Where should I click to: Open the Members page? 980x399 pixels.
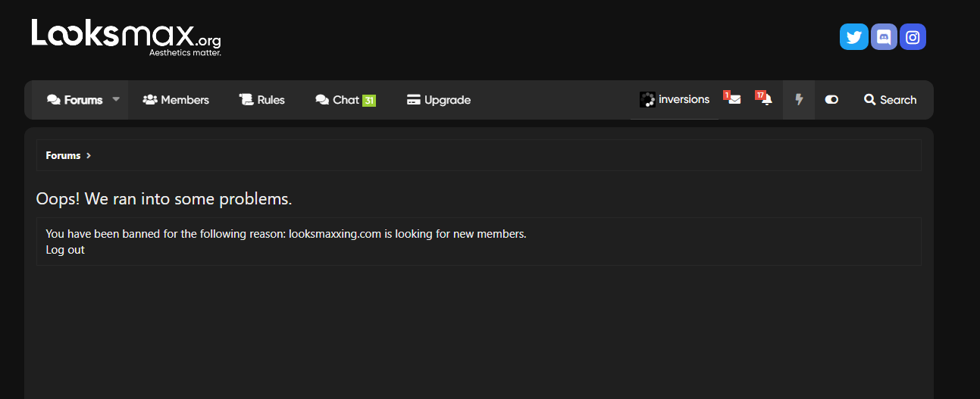pos(176,100)
